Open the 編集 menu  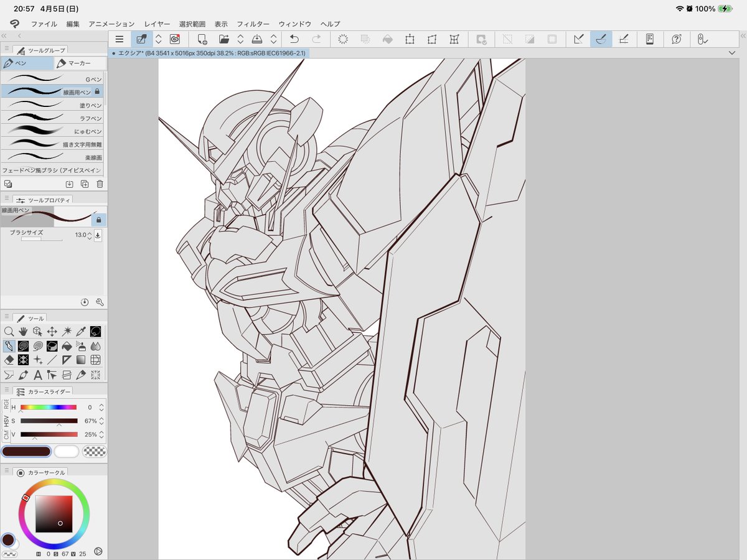pyautogui.click(x=73, y=24)
